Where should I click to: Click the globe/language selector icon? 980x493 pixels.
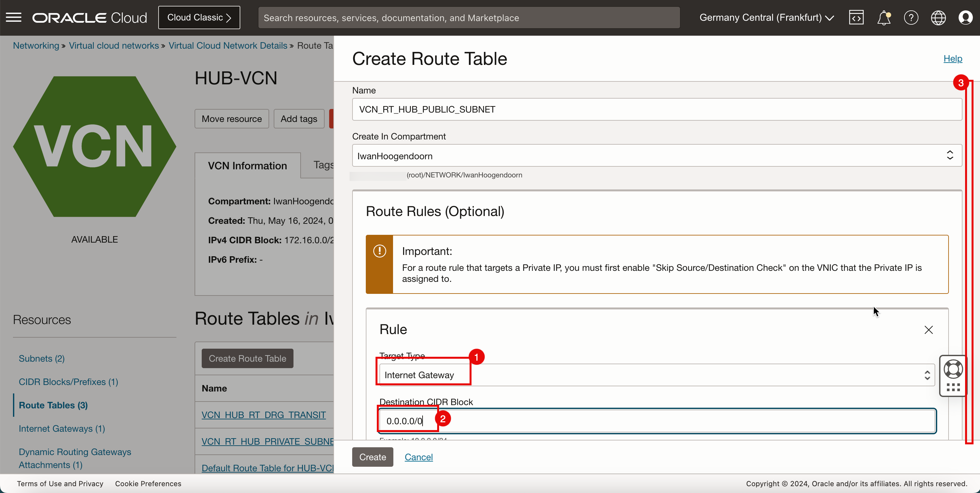point(937,17)
